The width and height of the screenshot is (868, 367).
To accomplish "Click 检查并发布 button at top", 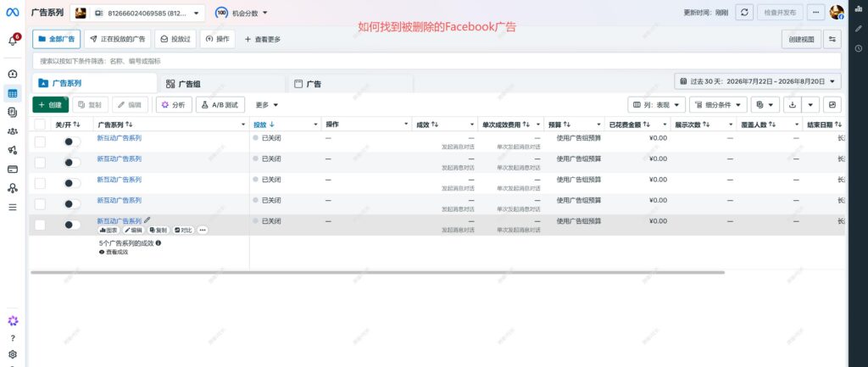I will 780,13.
